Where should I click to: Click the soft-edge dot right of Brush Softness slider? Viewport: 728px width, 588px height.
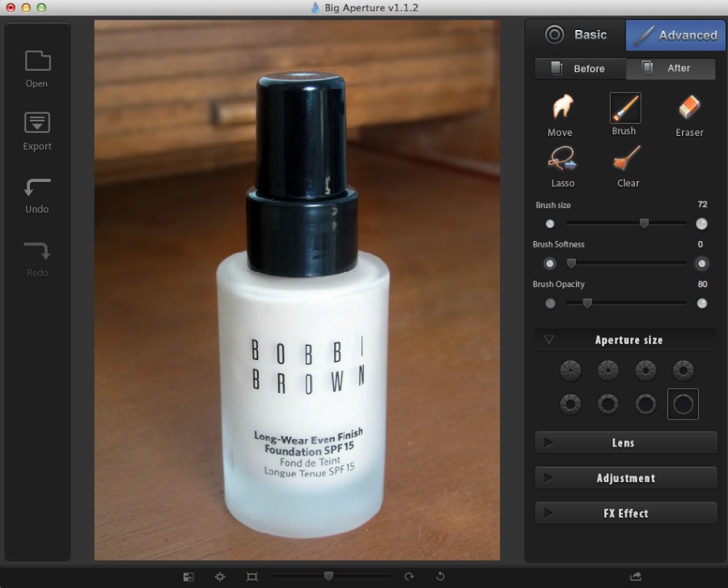click(701, 264)
